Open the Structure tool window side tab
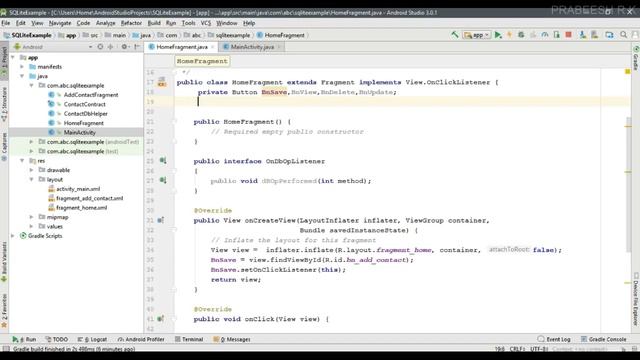640x360 pixels. 4,104
